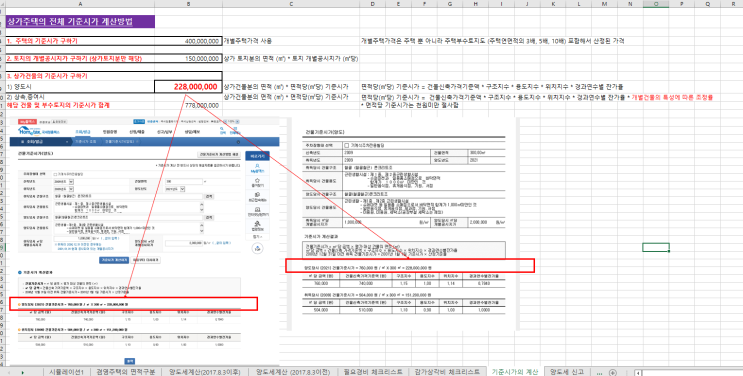
Task: Select column N header
Action: pos(630,4)
